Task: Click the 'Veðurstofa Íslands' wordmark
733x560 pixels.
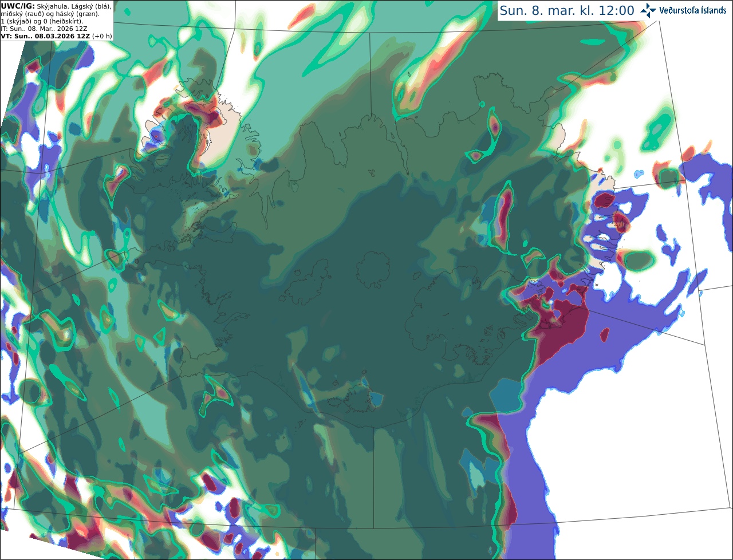Action: tap(693, 10)
